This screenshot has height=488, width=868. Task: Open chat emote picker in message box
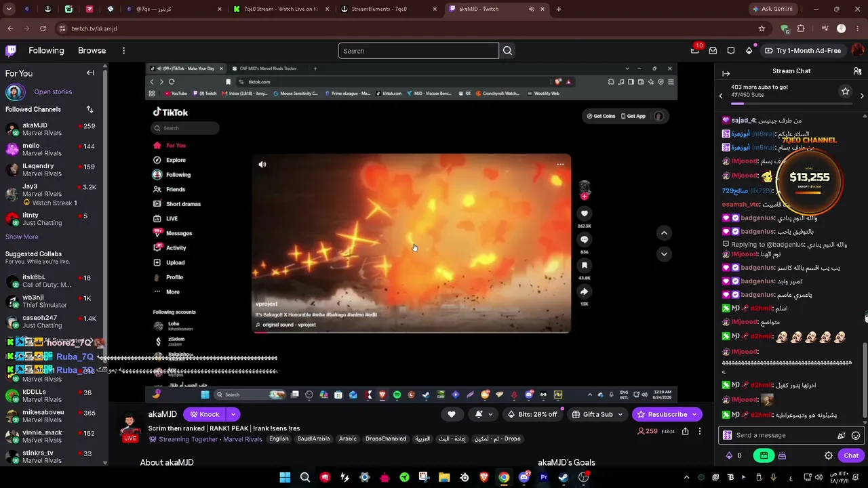point(856,436)
